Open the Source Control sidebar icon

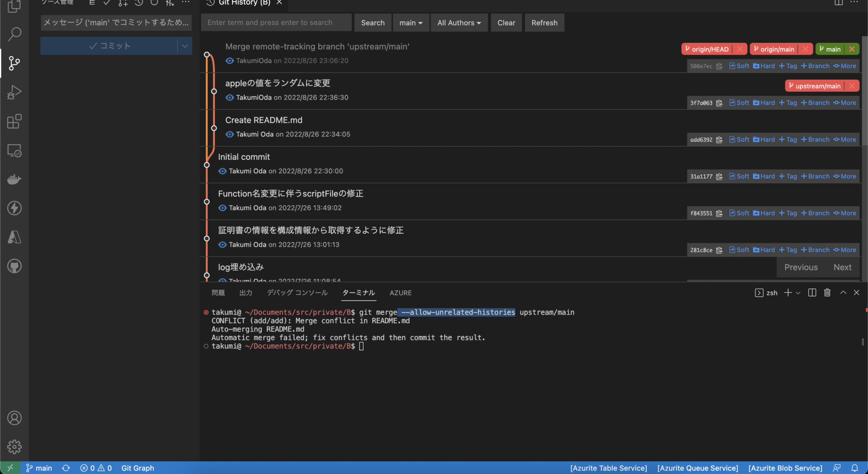pos(14,64)
